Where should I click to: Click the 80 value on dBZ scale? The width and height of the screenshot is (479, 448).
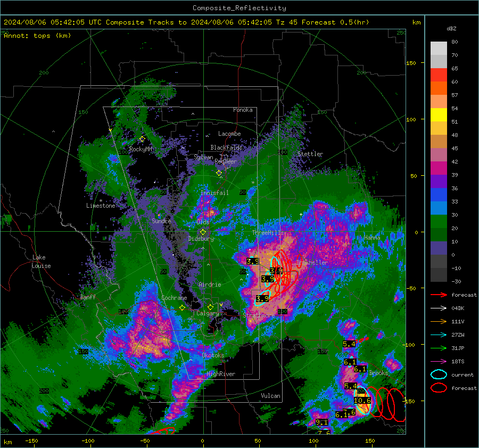pos(455,42)
